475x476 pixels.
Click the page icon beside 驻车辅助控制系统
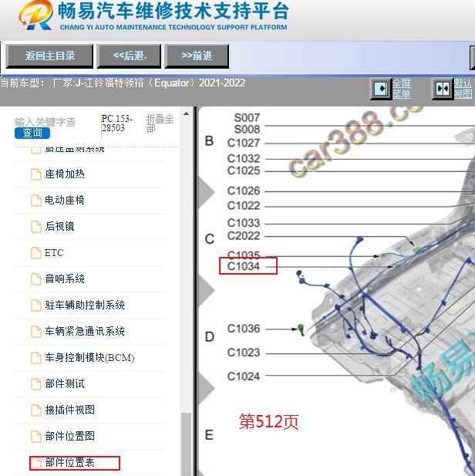coord(36,305)
